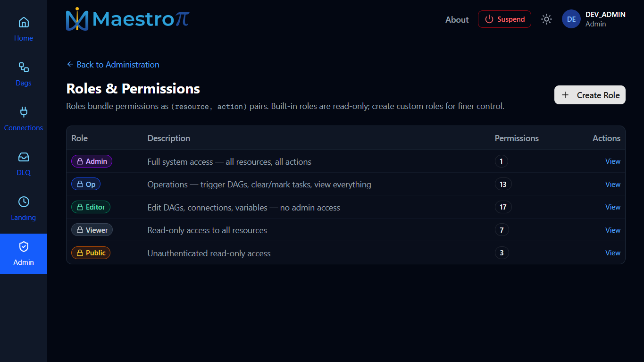Screen dimensions: 644x362
Task: View the Viewer role permissions
Action: 613,230
